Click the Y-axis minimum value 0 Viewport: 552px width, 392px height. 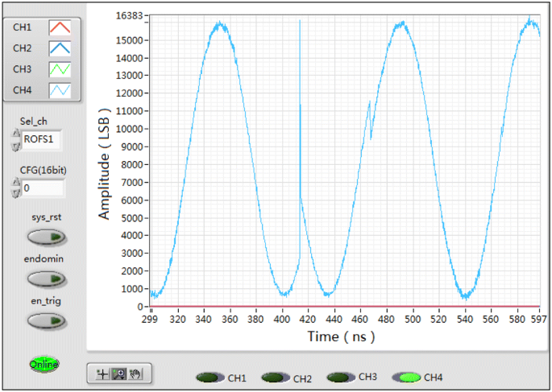click(x=141, y=307)
